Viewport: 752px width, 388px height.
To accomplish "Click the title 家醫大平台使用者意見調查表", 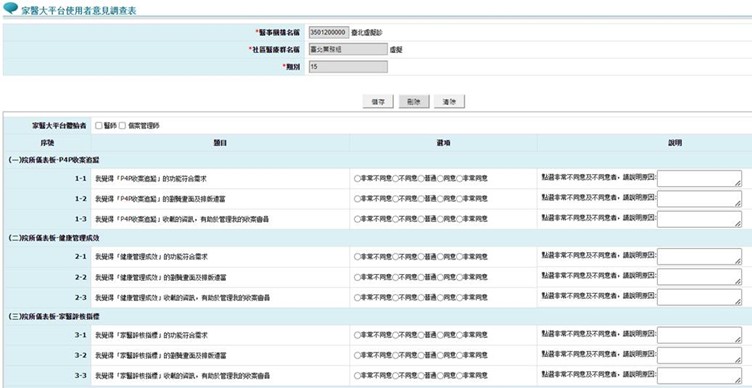I will pos(79,11).
